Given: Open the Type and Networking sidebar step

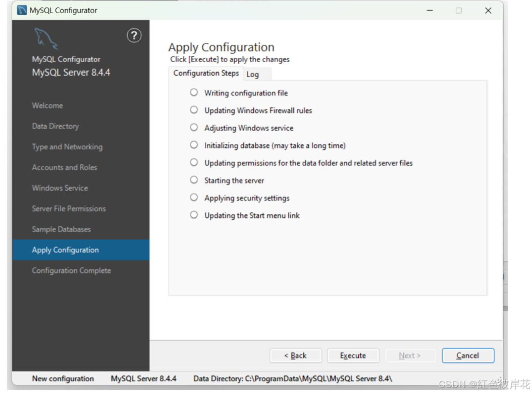Looking at the screenshot, I should click(x=67, y=147).
